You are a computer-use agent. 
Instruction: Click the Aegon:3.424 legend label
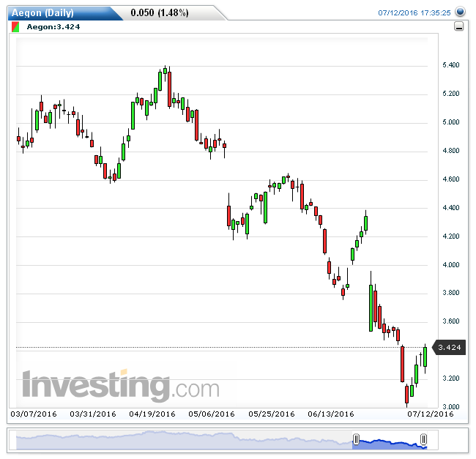[53, 26]
